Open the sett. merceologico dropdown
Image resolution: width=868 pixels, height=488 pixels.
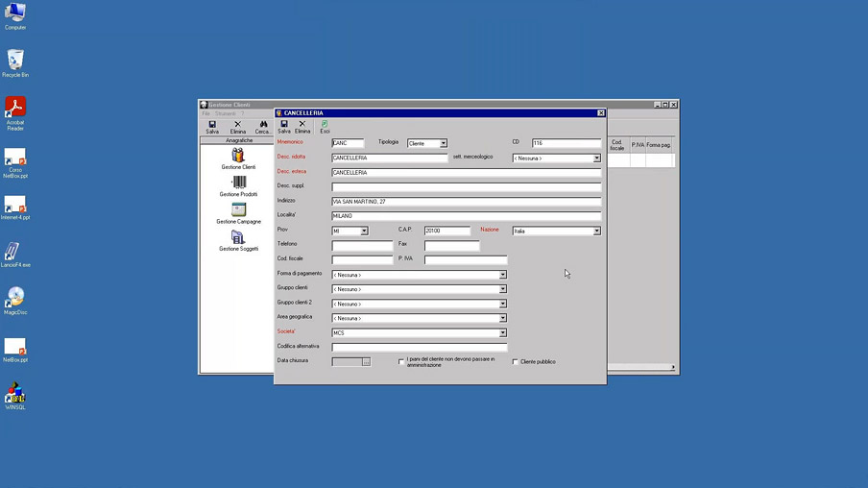tap(597, 159)
